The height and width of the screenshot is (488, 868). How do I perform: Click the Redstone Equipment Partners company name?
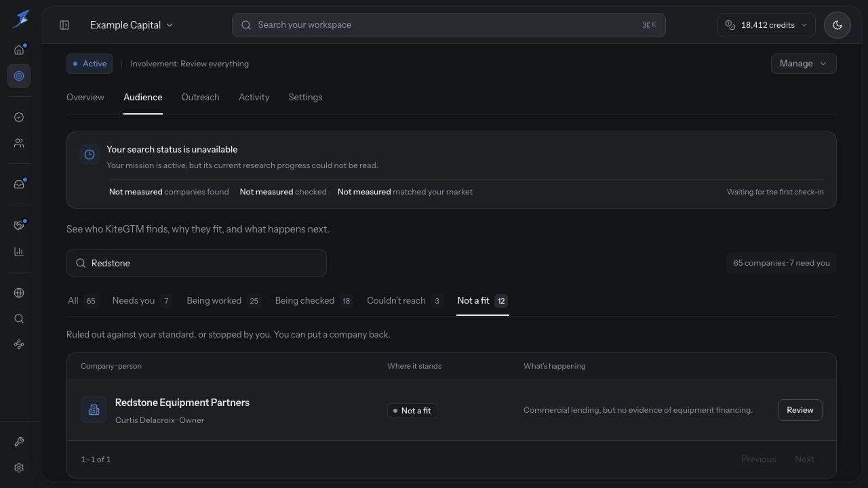(x=182, y=403)
